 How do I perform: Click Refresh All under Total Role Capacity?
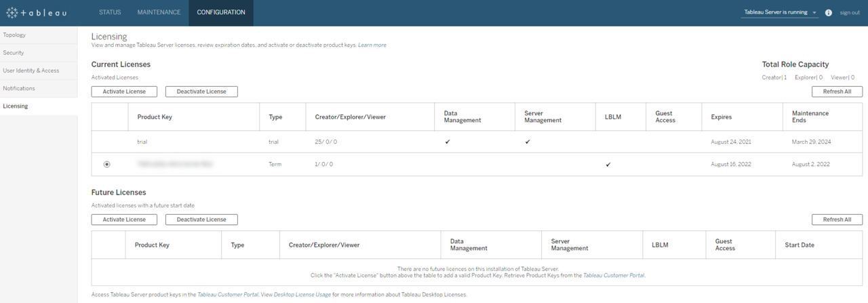pos(837,92)
